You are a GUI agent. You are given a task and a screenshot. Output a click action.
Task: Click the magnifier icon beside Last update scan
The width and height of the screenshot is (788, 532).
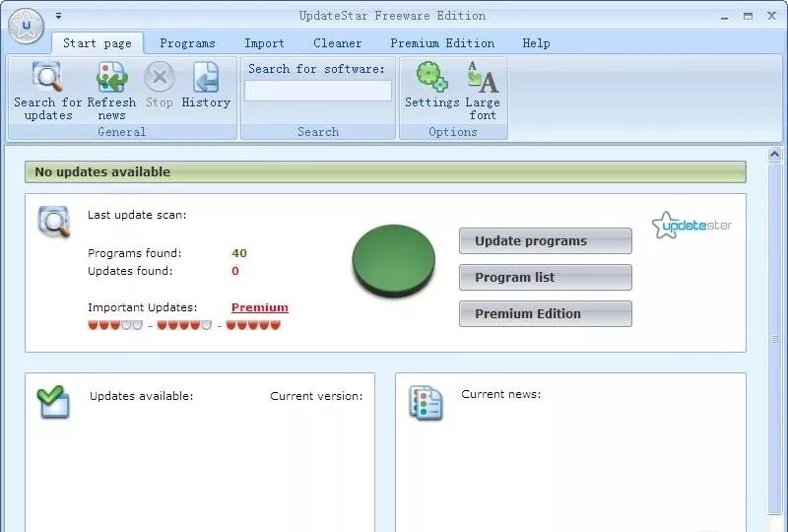54,221
